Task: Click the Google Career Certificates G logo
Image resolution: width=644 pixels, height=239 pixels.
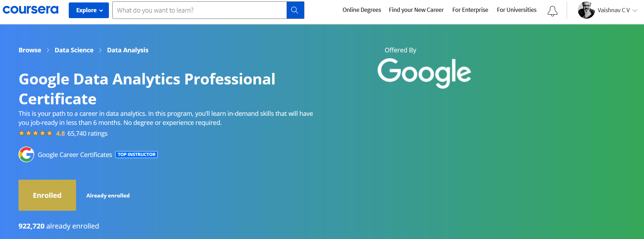Action: click(27, 154)
